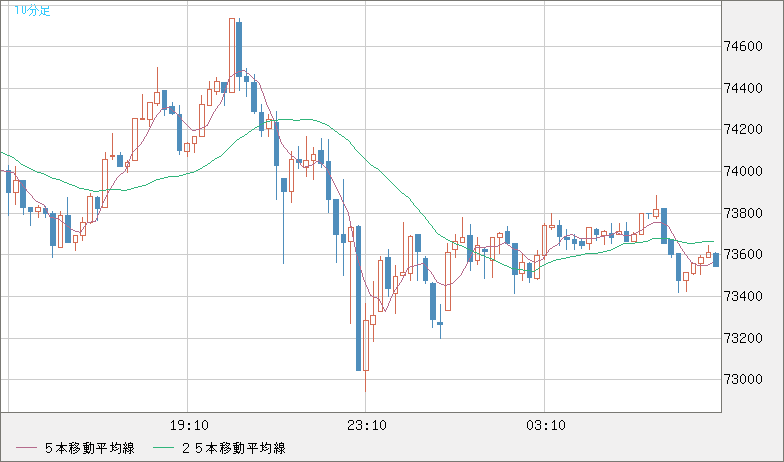Click the 74400 price axis label
784x462 pixels.
tap(744, 88)
